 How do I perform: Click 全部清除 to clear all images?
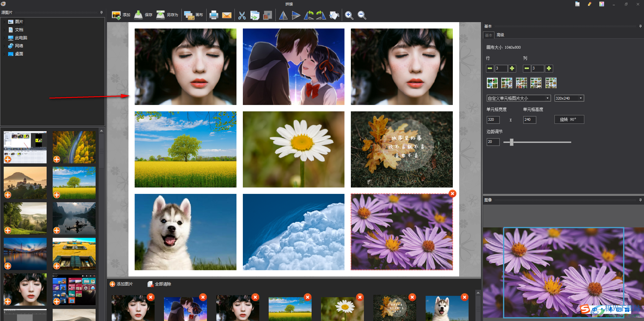(x=159, y=284)
